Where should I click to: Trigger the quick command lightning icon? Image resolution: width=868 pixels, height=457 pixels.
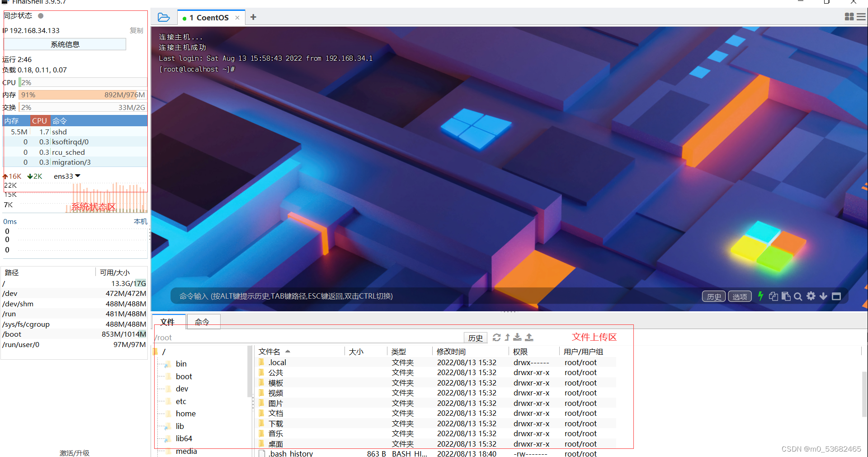tap(761, 296)
